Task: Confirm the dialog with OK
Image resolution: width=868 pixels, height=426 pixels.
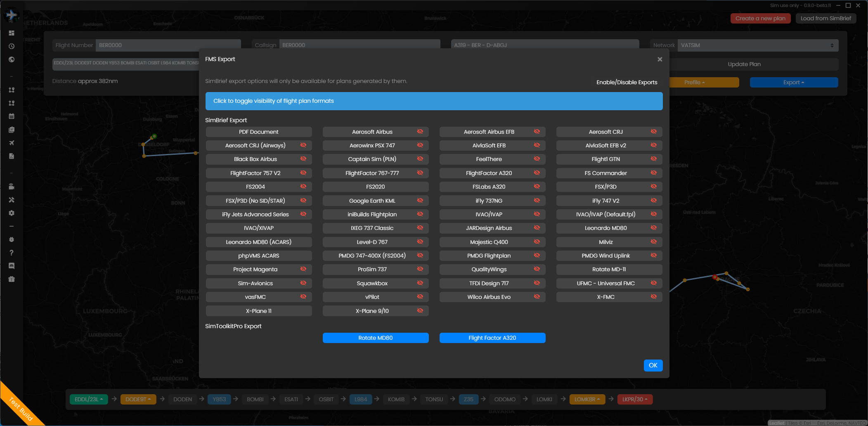Action: (653, 365)
